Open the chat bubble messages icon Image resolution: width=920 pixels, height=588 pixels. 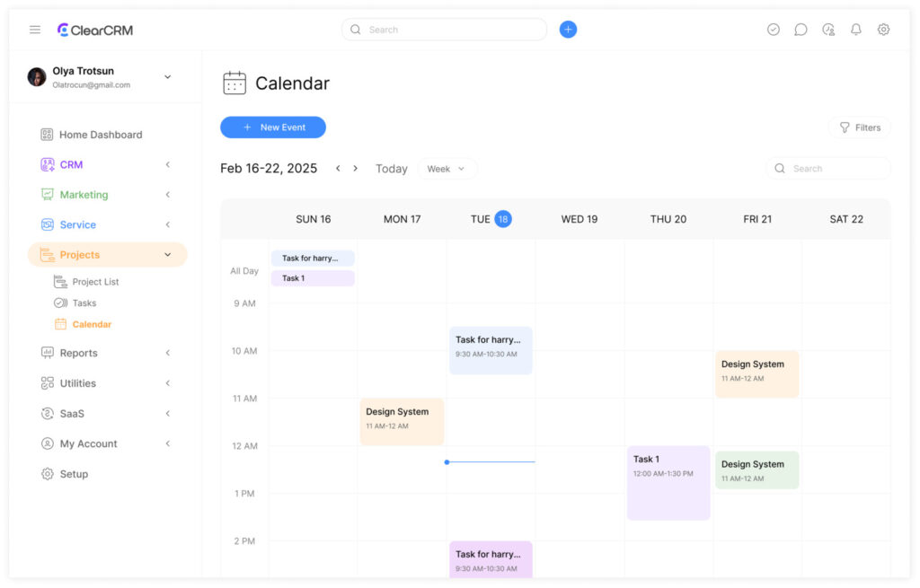click(x=801, y=30)
